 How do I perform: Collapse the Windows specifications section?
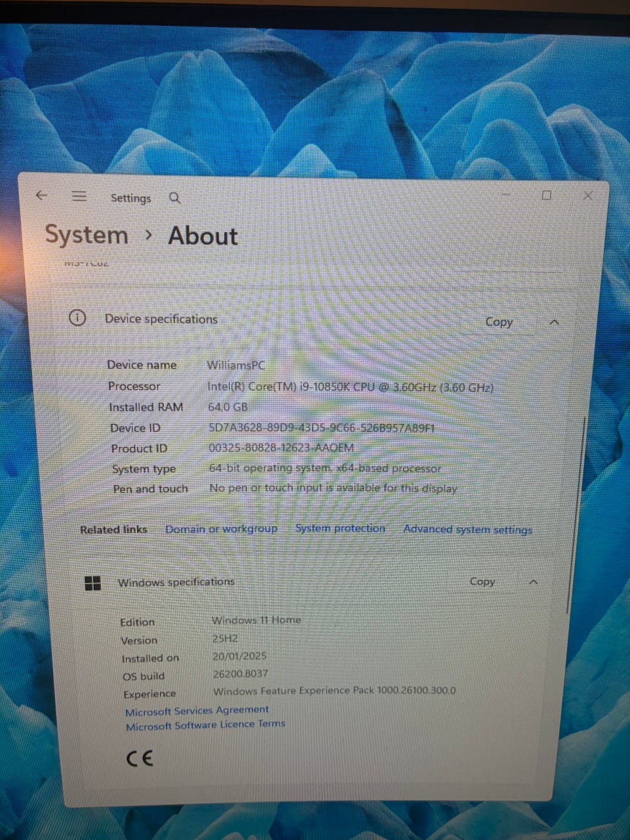point(534,582)
